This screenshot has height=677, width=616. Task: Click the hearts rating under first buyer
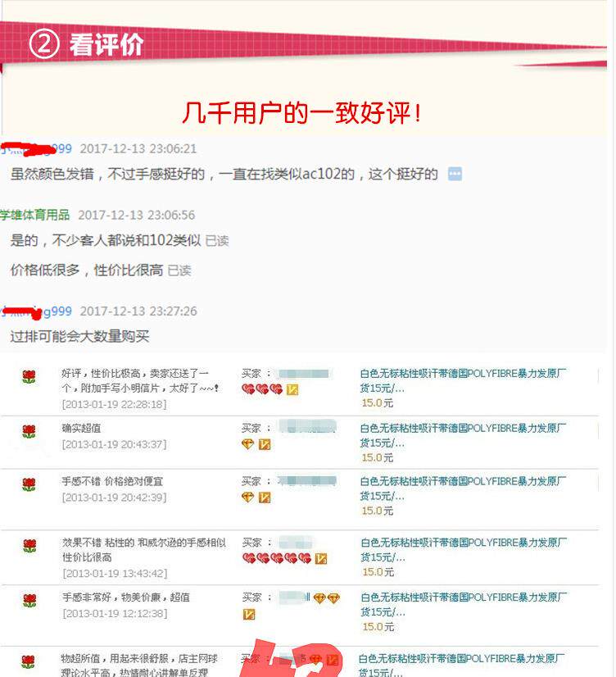pyautogui.click(x=262, y=389)
